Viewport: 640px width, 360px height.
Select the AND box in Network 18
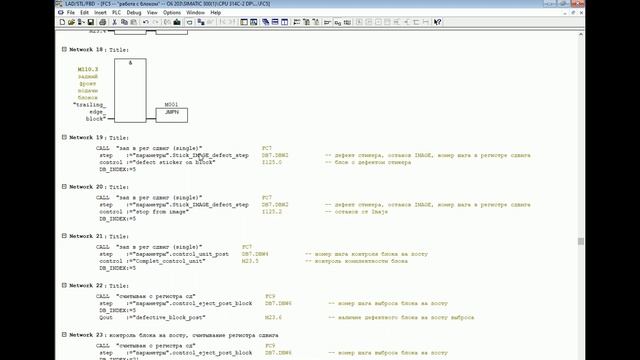(x=130, y=90)
